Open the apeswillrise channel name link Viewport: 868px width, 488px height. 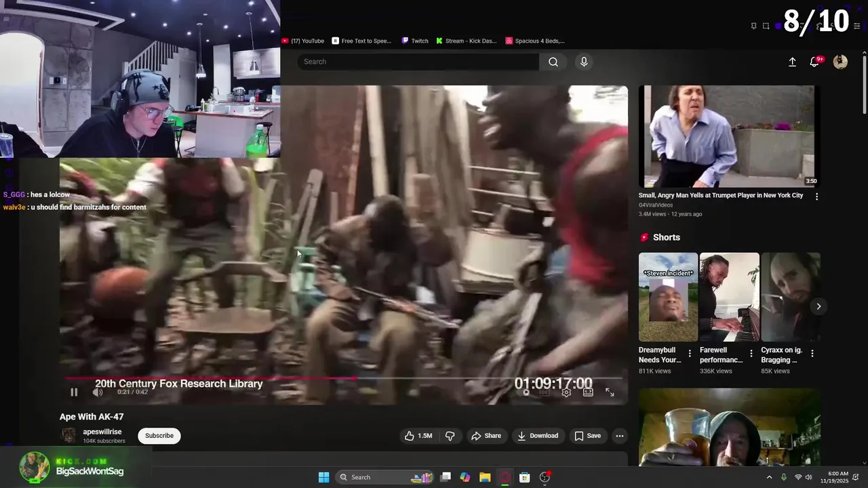point(102,432)
